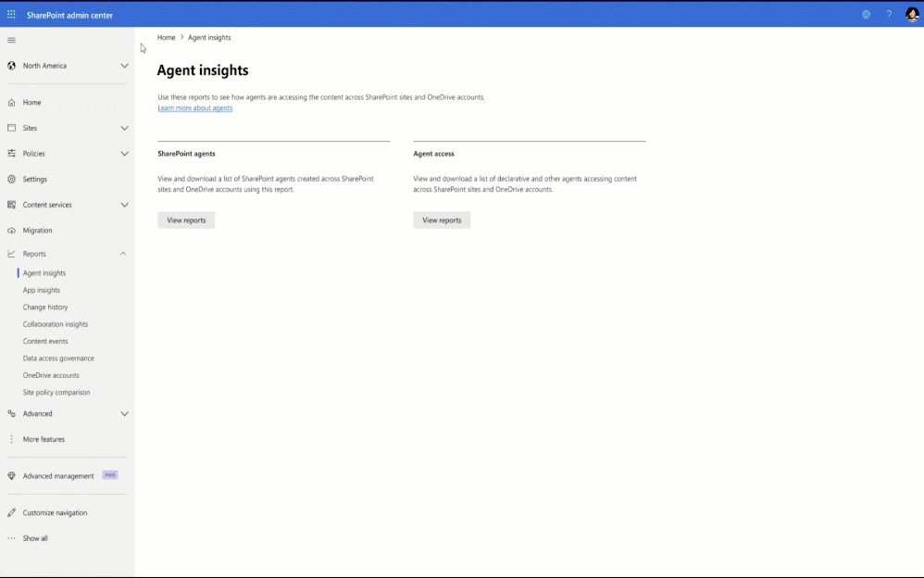Click the Policies sliders icon
This screenshot has height=578, width=924.
[x=11, y=154]
